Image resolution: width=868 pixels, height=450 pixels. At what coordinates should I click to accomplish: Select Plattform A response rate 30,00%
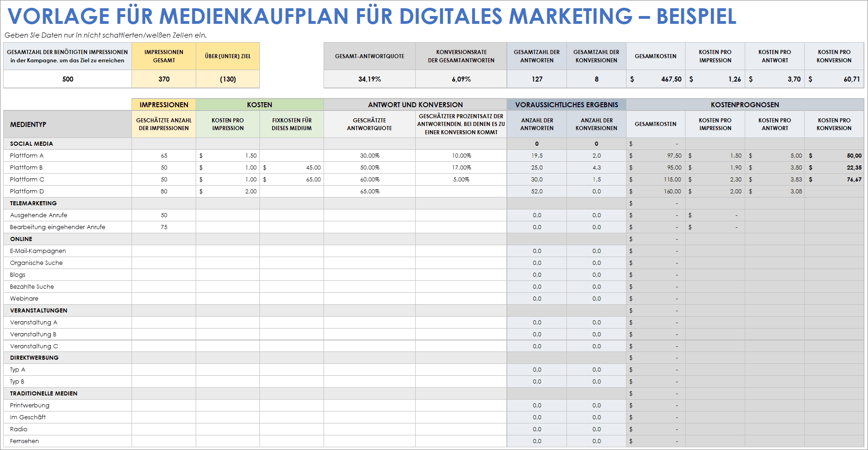pos(369,155)
